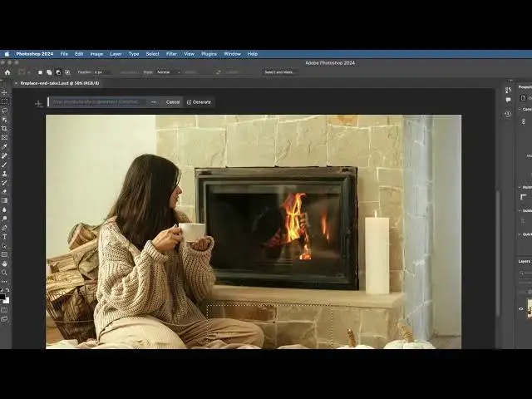Change the screen mode
This screenshot has height=399, width=532.
pyautogui.click(x=4, y=319)
